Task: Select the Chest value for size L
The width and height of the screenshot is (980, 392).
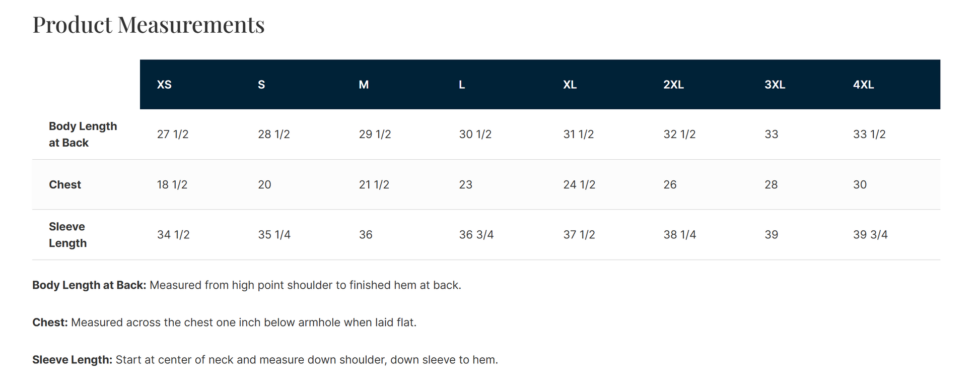Action: click(x=466, y=185)
